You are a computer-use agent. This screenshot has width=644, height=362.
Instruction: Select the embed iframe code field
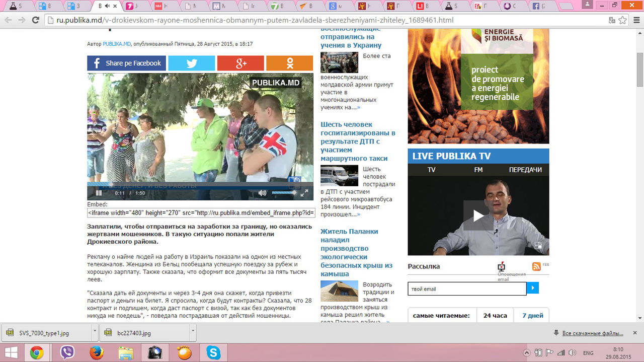[201, 212]
